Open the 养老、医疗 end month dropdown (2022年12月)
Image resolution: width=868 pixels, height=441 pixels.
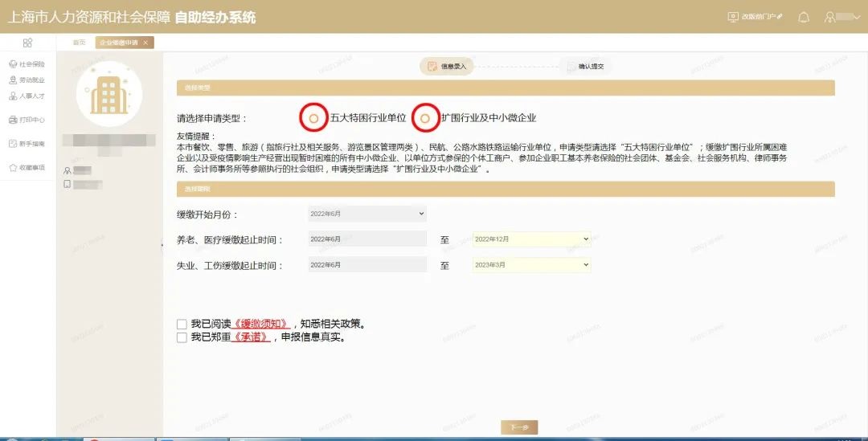tap(531, 239)
